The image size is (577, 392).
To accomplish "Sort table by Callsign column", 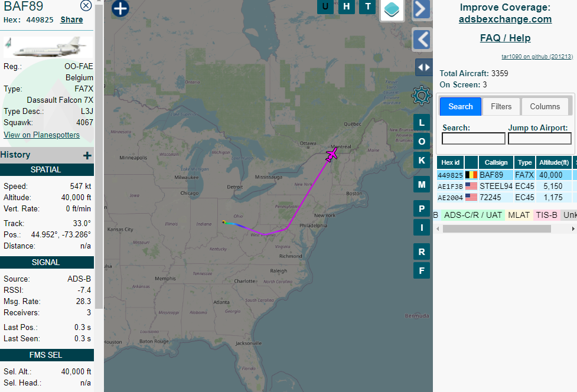I will pyautogui.click(x=496, y=162).
